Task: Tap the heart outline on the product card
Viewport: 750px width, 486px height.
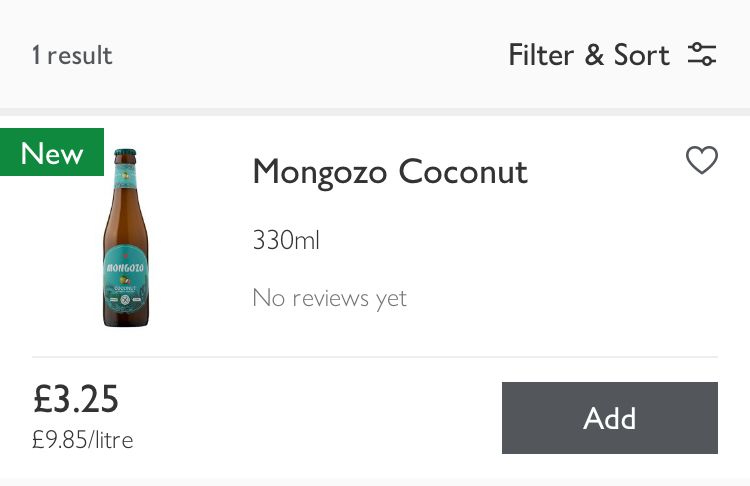Action: tap(702, 160)
